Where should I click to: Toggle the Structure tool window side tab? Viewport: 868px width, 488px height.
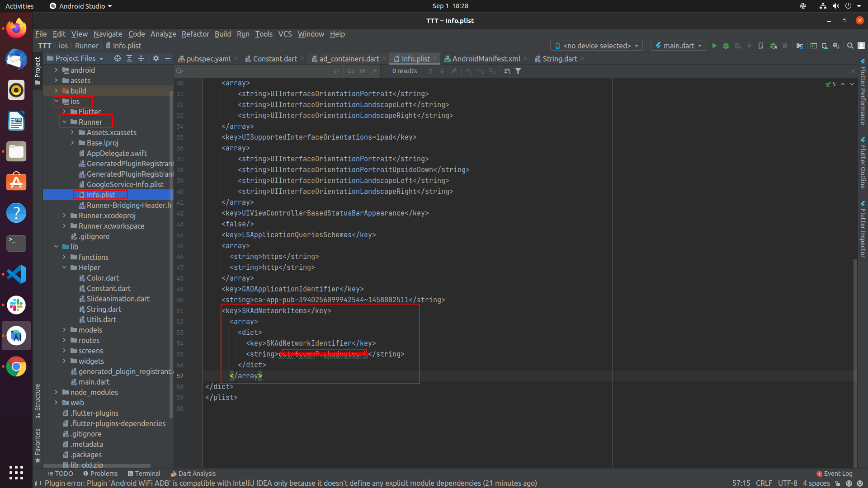[38, 400]
